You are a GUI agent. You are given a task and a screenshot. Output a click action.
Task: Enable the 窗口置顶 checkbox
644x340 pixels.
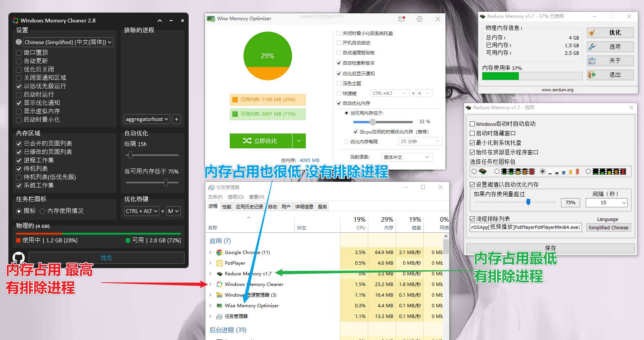click(x=19, y=53)
